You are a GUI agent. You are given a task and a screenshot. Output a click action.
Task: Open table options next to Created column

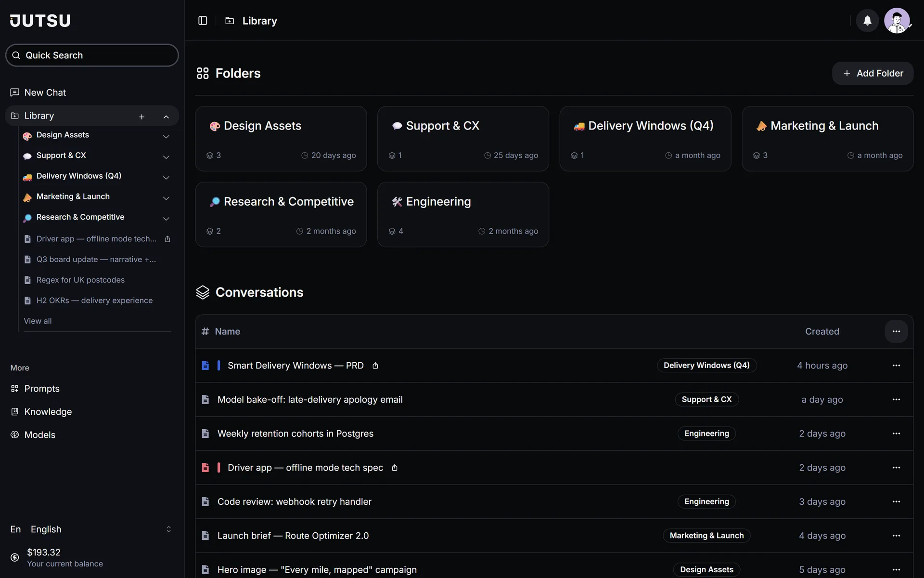click(x=896, y=331)
